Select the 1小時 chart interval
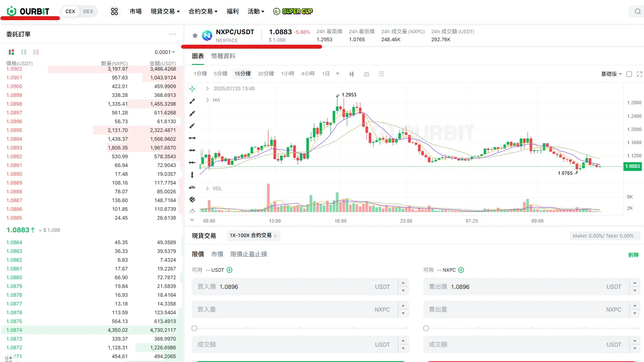 point(288,74)
